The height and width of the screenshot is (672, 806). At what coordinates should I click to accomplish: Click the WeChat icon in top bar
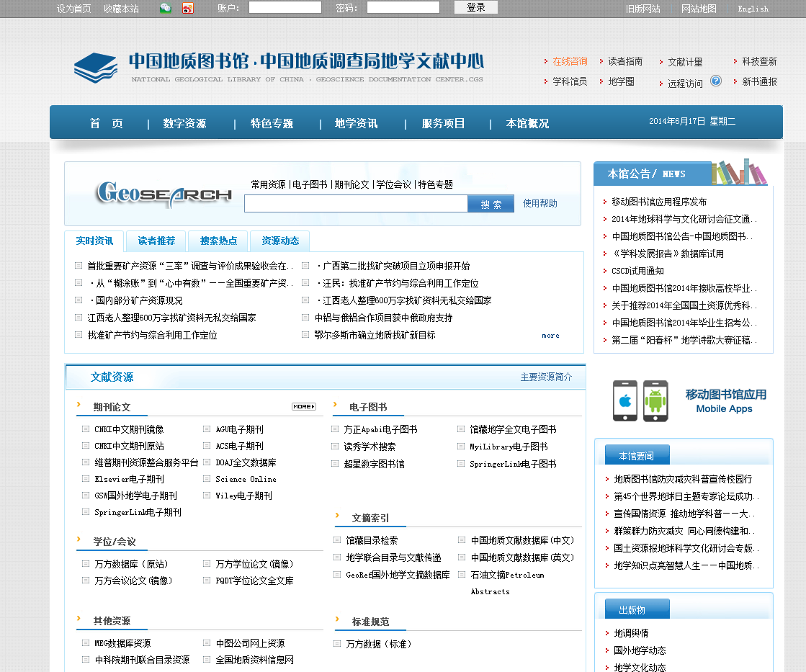(x=166, y=8)
